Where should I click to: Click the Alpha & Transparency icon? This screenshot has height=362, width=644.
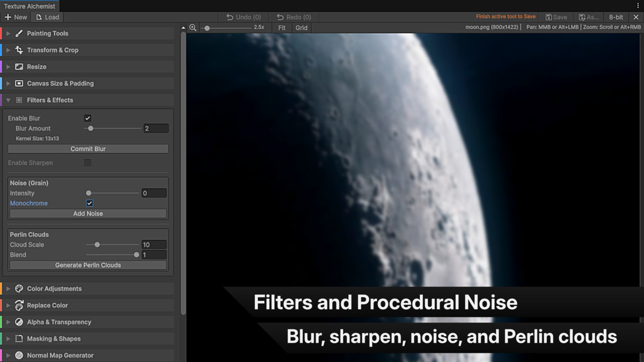(x=19, y=322)
